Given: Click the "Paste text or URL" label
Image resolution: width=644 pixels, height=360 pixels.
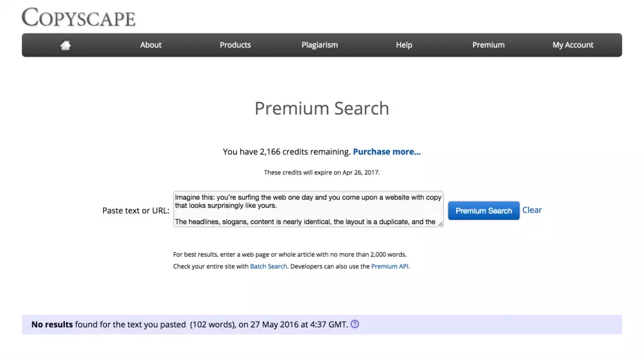Looking at the screenshot, I should click(136, 210).
